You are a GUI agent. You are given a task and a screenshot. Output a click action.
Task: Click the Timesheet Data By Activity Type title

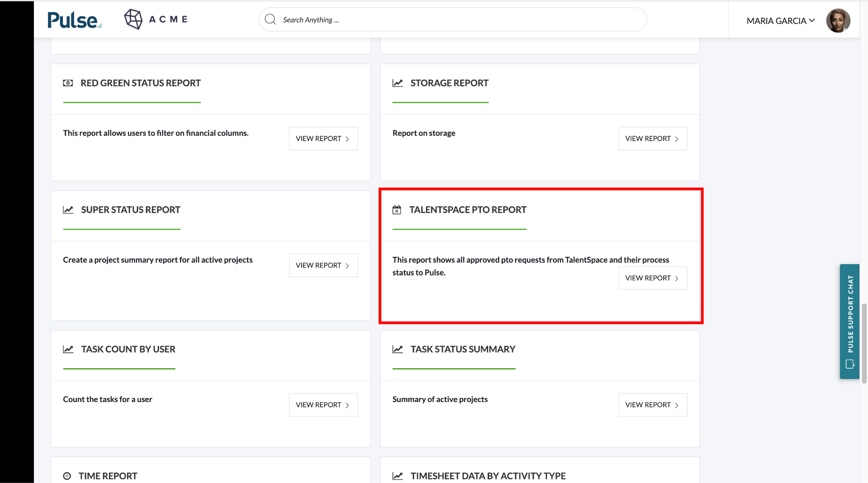(488, 476)
